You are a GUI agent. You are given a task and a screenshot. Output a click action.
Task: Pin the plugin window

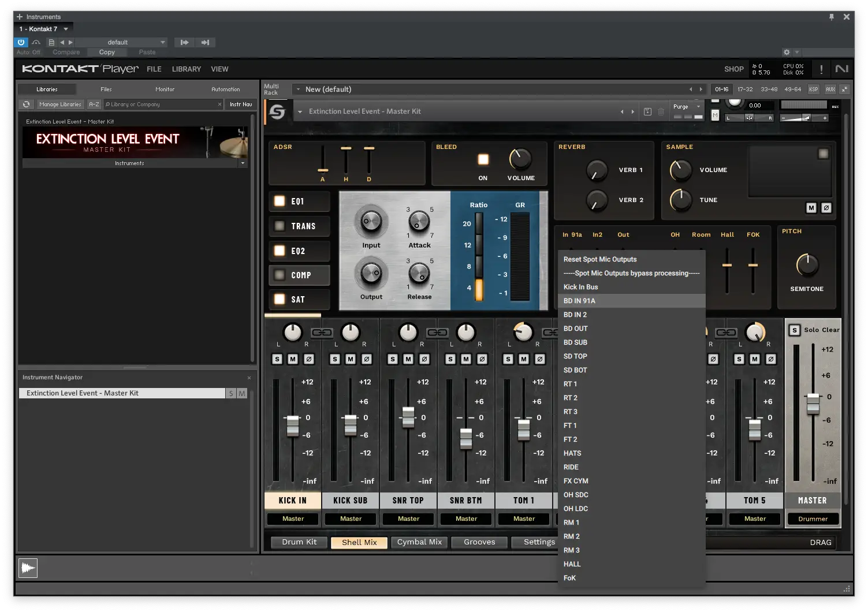pyautogui.click(x=832, y=17)
